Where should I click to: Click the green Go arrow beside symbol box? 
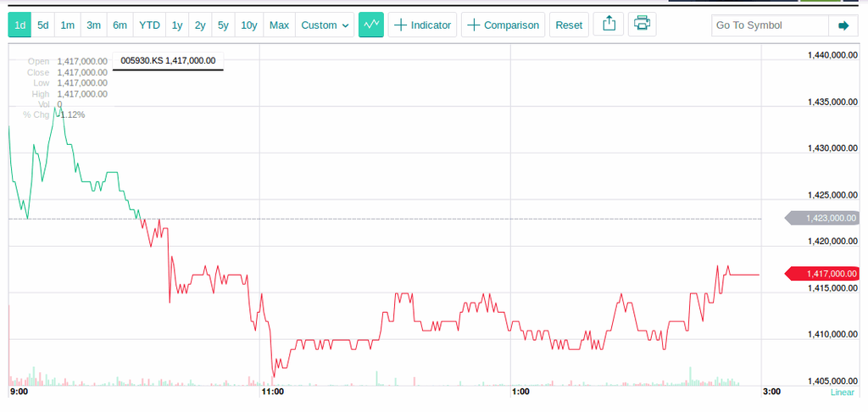(843, 25)
